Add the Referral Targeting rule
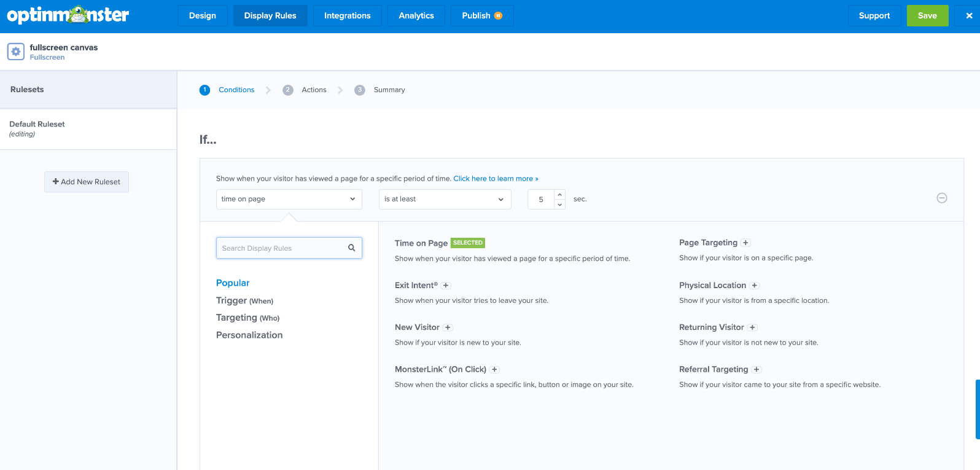This screenshot has height=470, width=980. point(756,370)
